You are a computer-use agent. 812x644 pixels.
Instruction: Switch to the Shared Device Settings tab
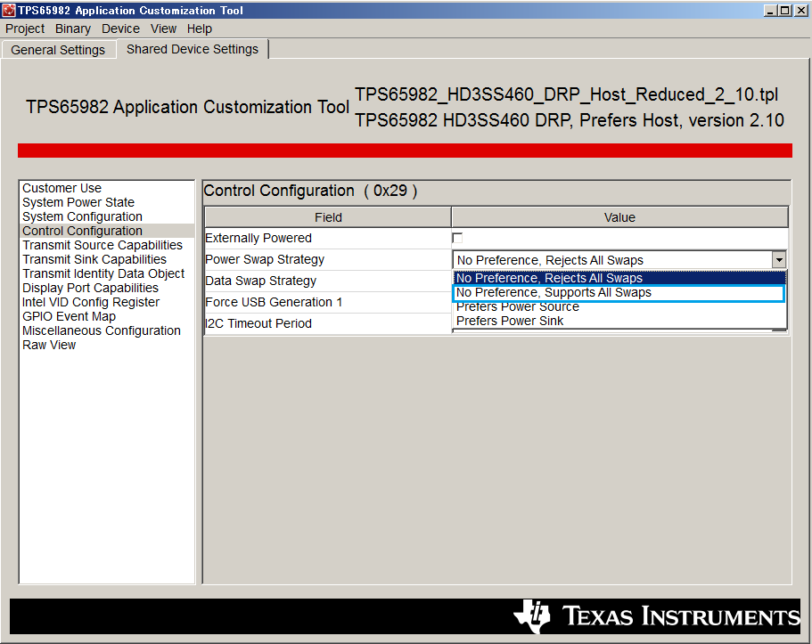(x=193, y=49)
